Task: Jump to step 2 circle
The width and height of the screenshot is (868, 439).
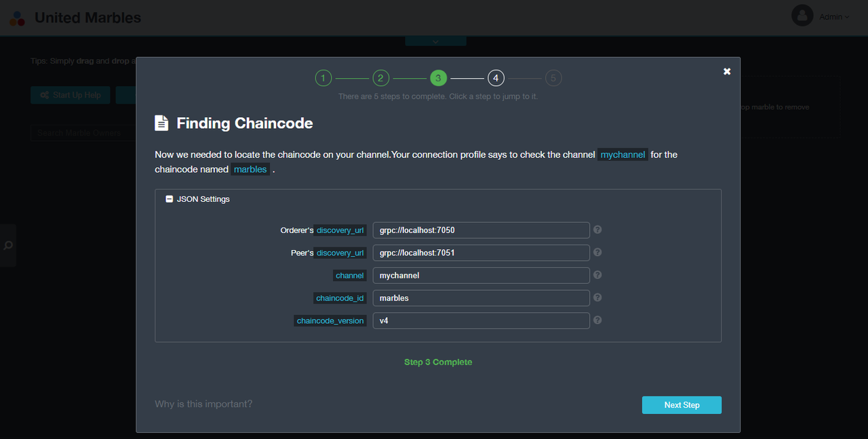Action: coord(380,78)
